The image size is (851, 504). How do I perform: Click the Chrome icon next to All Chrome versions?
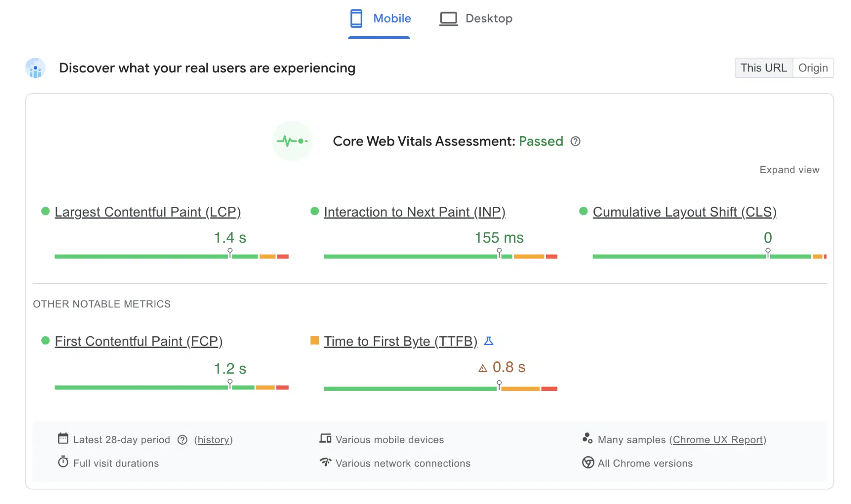(588, 463)
